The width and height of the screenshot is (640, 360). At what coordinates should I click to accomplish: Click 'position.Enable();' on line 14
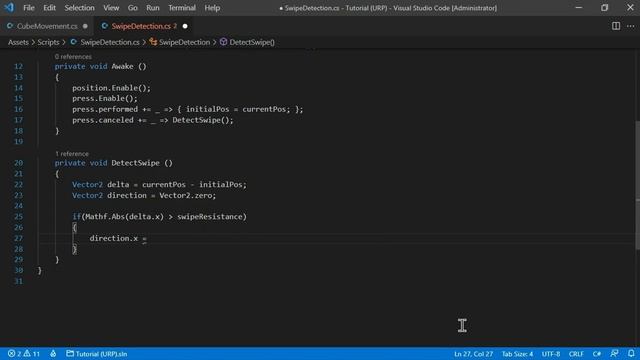point(111,88)
